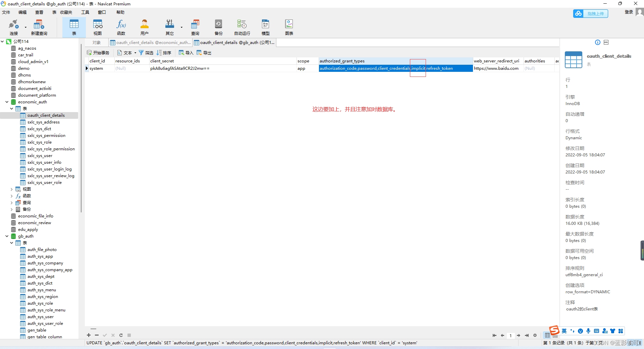Open the 图表 (Charts) toolbar icon

tap(289, 27)
